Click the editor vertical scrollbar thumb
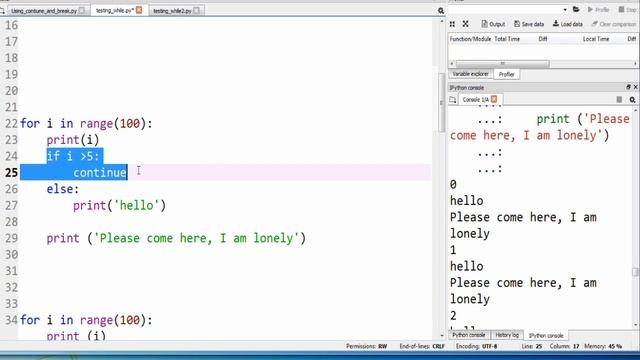The width and height of the screenshot is (640, 360). tap(441, 102)
